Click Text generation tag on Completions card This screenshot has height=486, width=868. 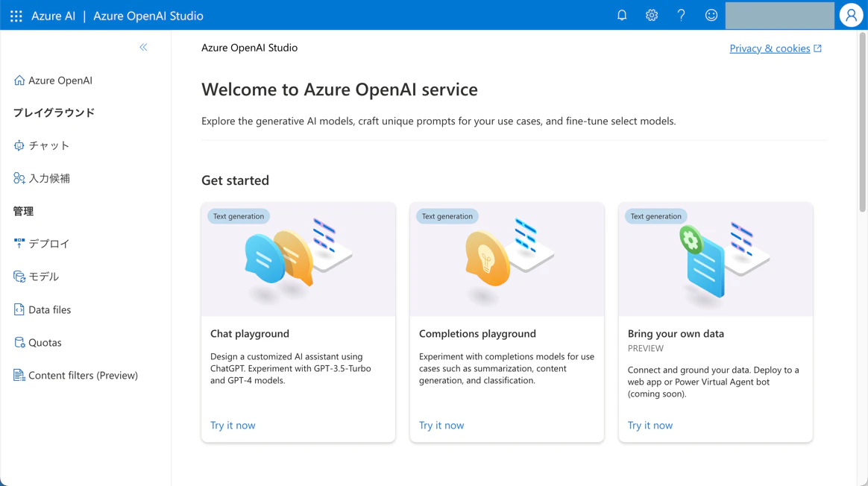click(447, 216)
